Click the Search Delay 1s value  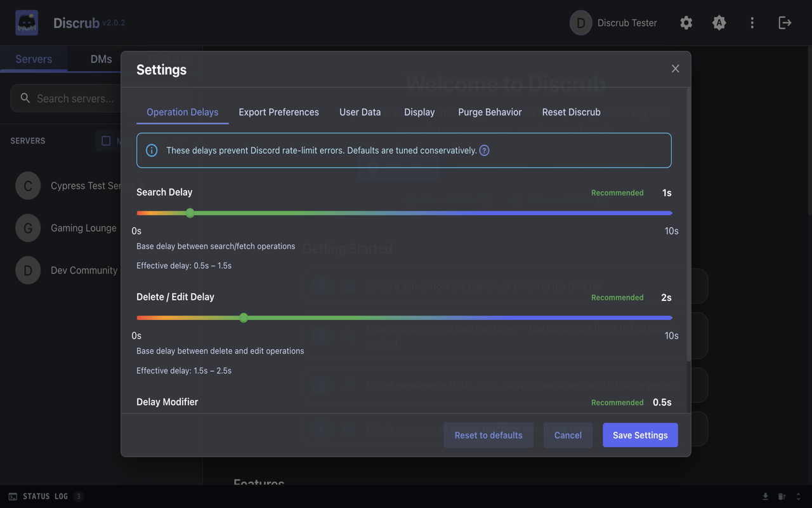point(667,192)
